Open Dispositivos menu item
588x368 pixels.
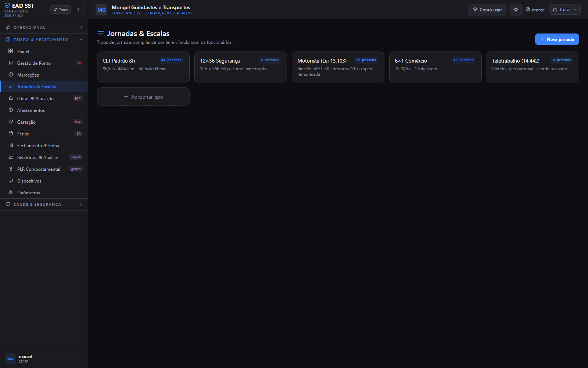[x=44, y=181]
